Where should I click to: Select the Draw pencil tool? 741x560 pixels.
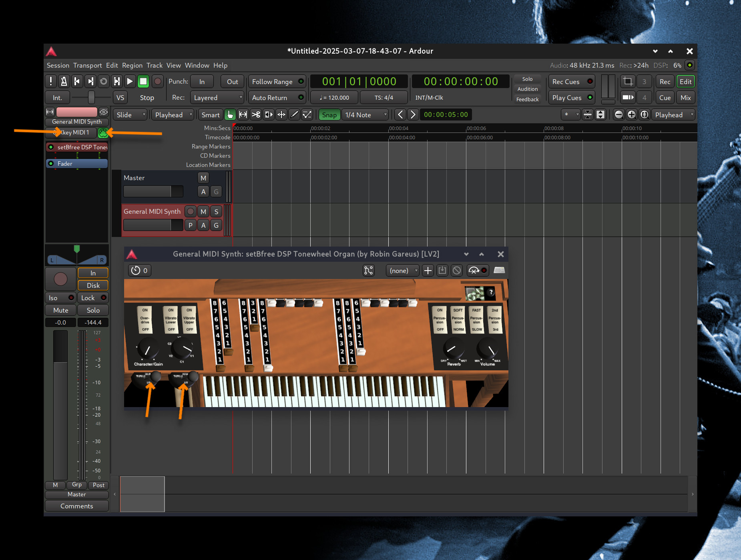click(294, 115)
